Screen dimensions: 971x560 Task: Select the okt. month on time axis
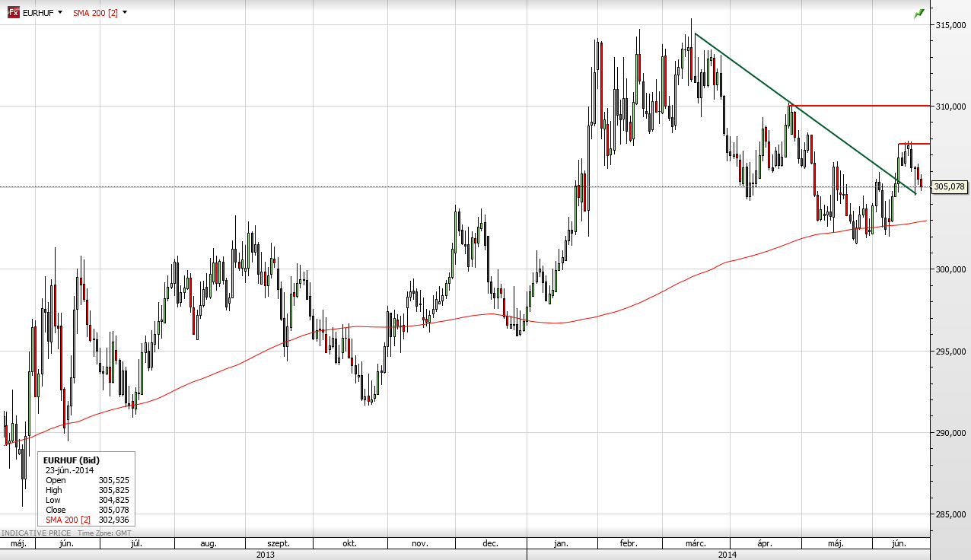[350, 544]
